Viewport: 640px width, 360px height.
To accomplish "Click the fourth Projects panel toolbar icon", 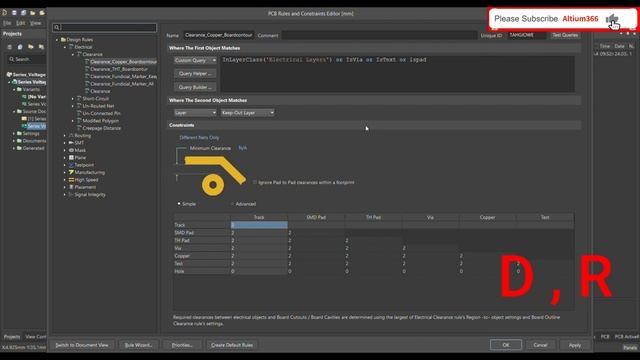I will coord(41,47).
